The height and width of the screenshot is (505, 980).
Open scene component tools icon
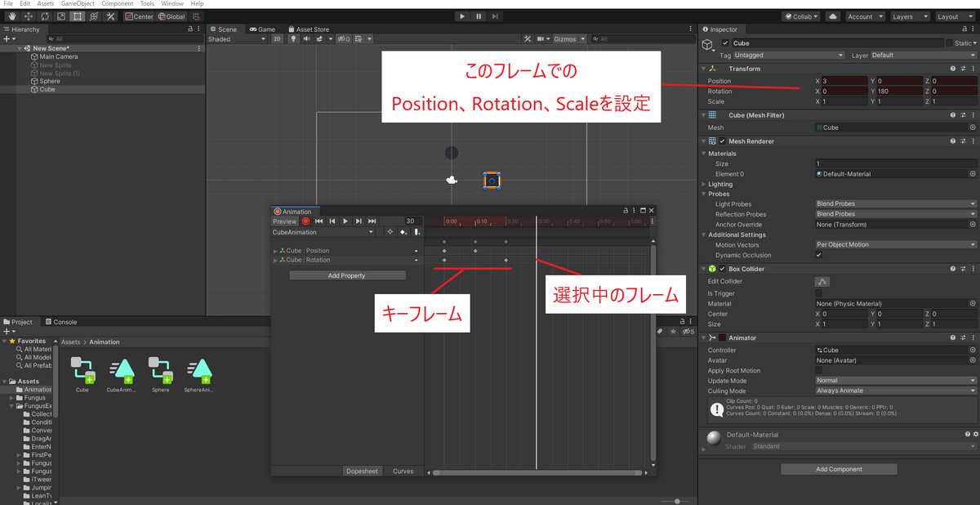coord(528,38)
